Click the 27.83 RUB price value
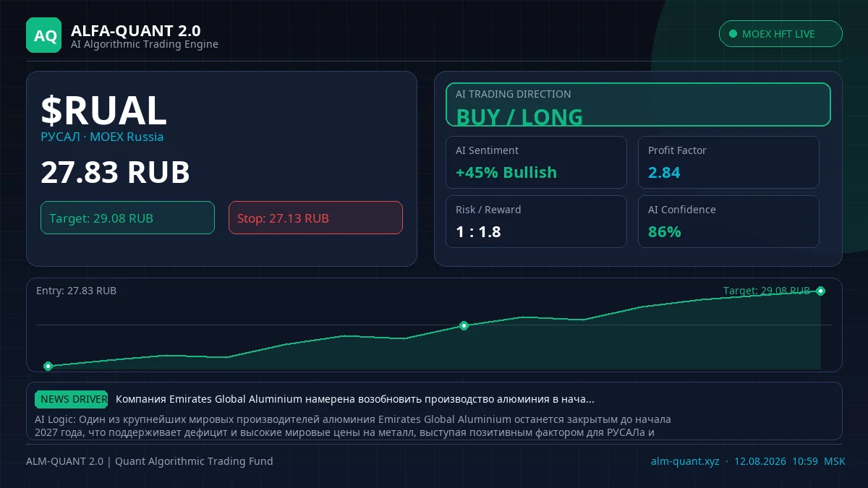 point(115,173)
